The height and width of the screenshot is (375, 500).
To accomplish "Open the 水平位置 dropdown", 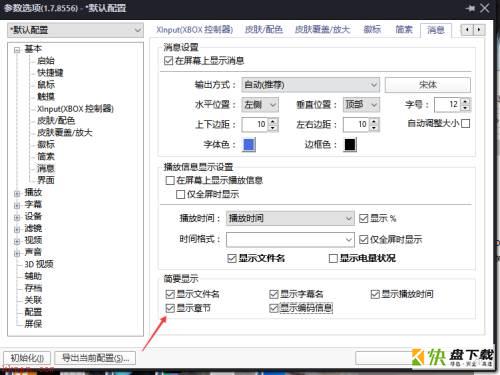I will pyautogui.click(x=260, y=105).
